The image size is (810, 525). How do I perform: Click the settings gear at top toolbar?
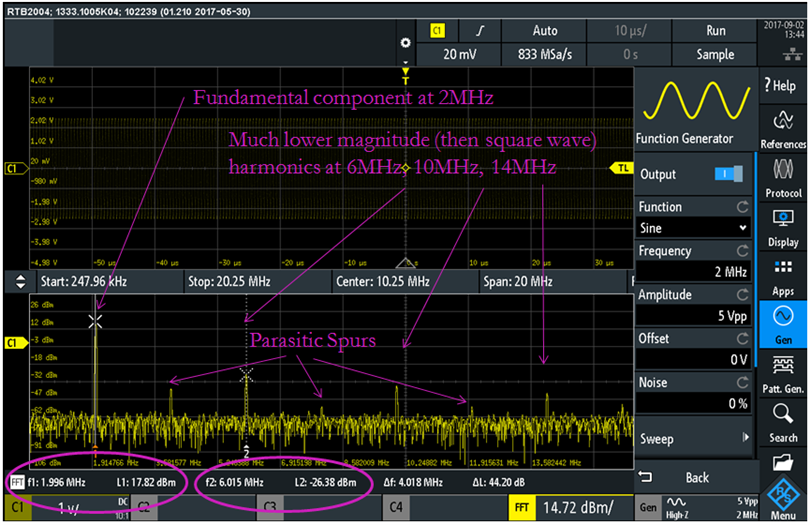[x=405, y=43]
